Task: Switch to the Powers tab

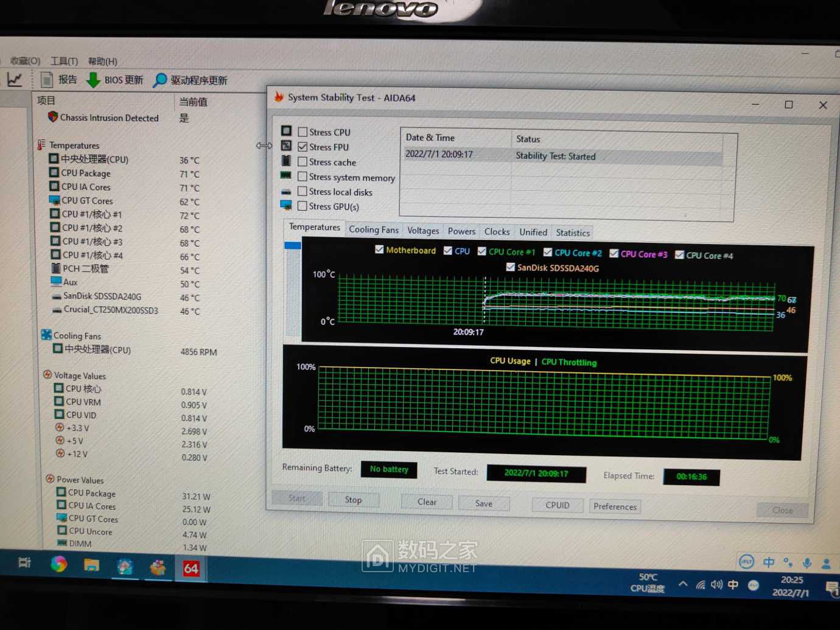Action: click(x=461, y=231)
